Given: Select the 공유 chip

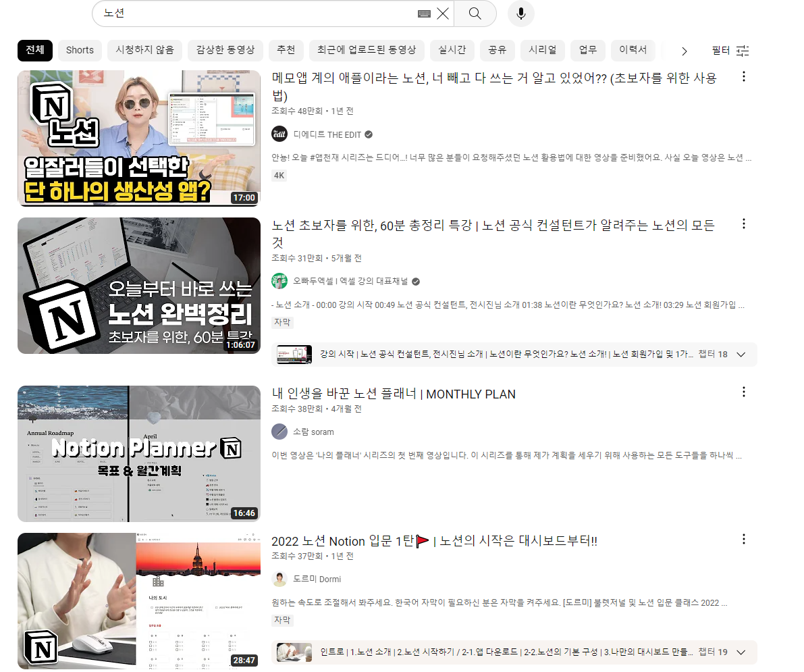Looking at the screenshot, I should pos(497,50).
